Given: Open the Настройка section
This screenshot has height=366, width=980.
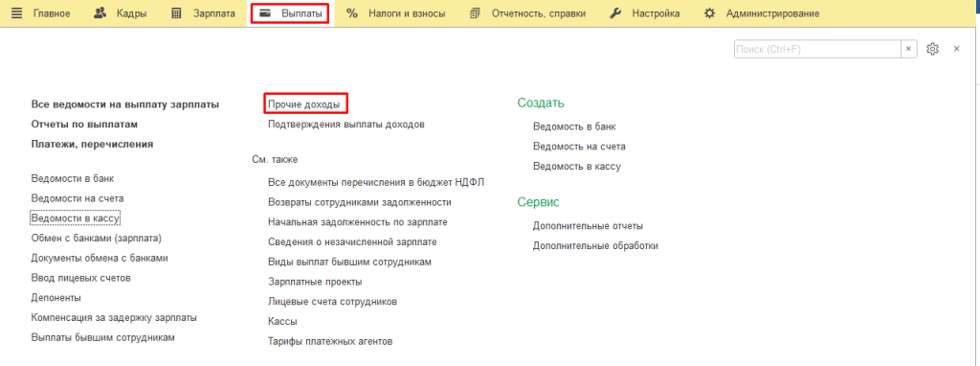Looking at the screenshot, I should coord(656,13).
